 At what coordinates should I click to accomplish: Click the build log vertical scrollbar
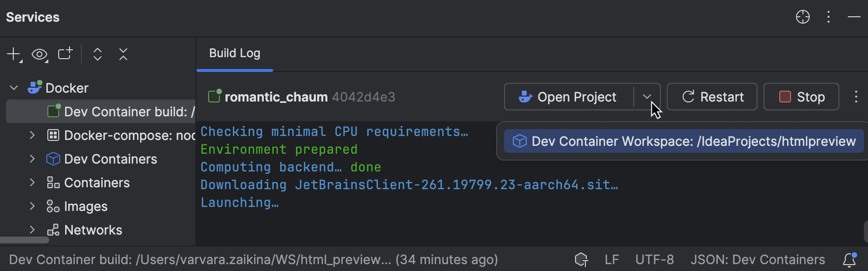(x=866, y=232)
